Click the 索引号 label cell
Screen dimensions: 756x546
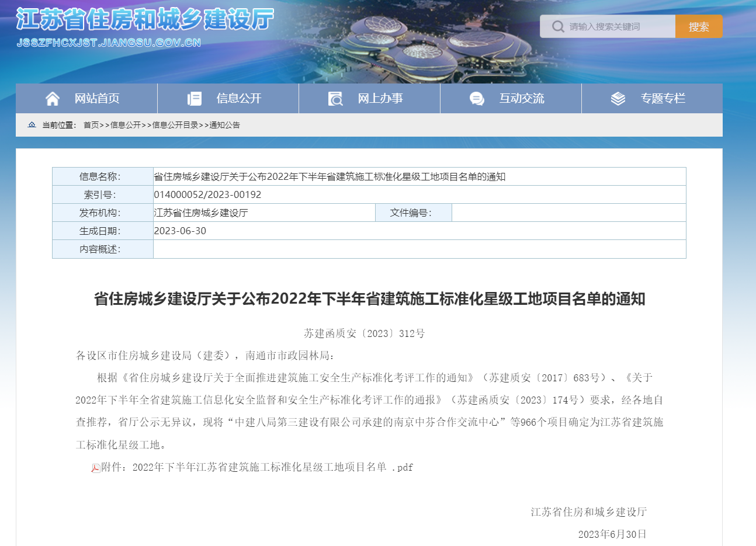[x=103, y=194]
